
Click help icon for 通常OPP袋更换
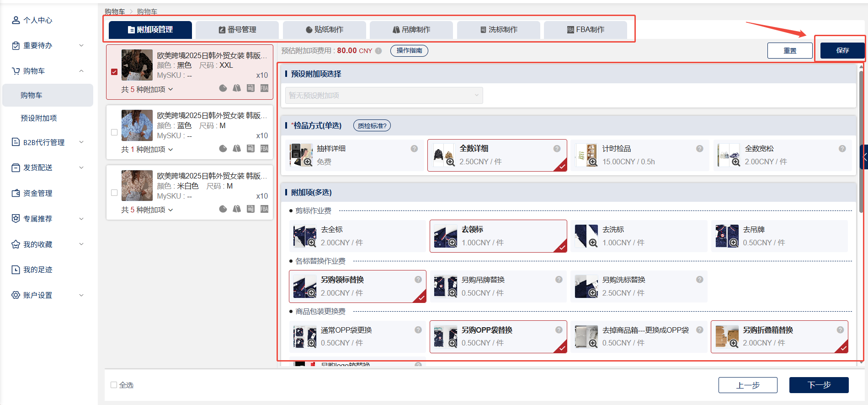[418, 330]
